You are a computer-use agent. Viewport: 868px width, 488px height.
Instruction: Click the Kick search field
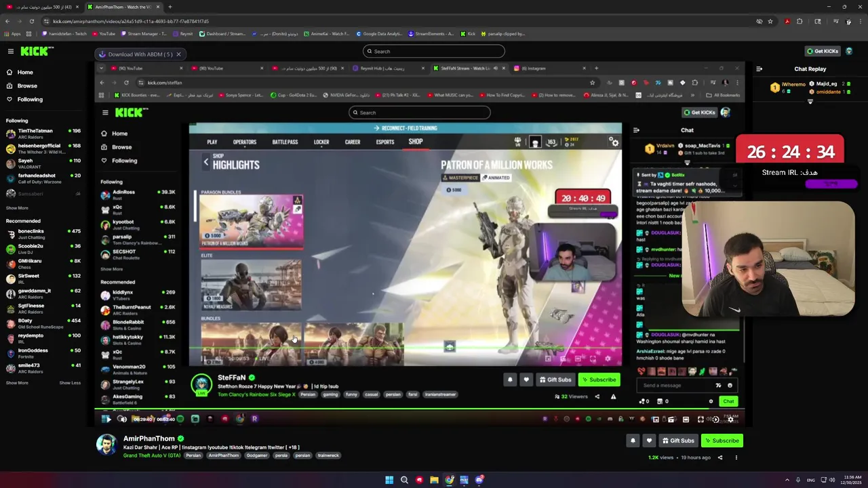coord(434,52)
